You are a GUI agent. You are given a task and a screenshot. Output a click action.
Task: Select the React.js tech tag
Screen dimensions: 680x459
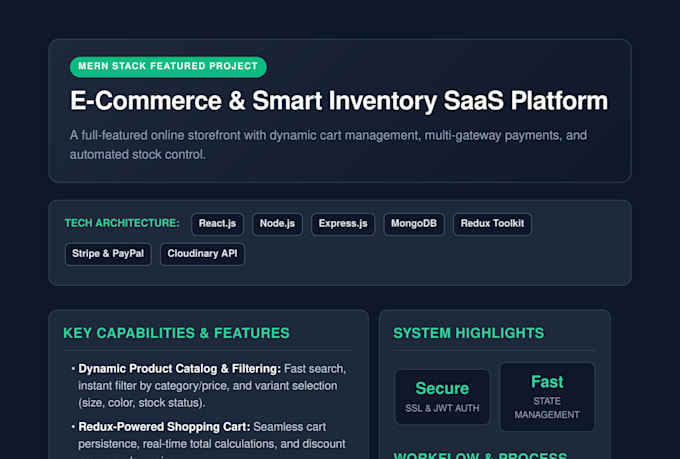click(x=217, y=224)
